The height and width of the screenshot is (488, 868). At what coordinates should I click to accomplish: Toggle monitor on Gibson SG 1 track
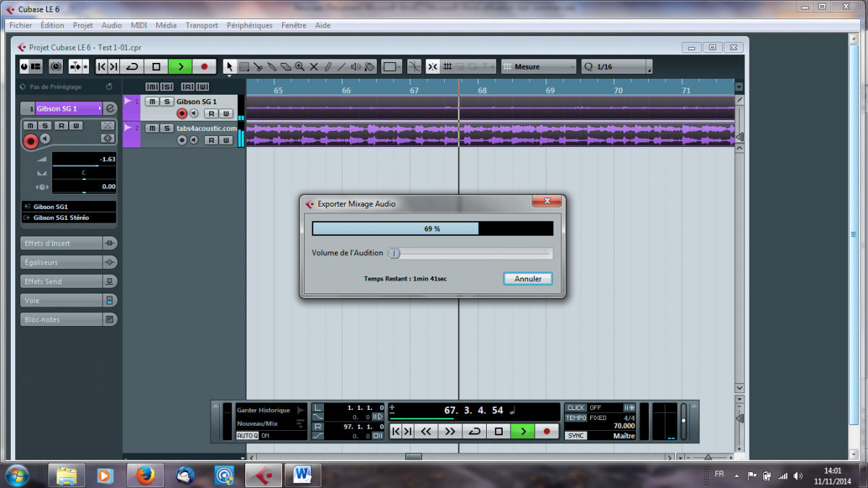click(194, 114)
